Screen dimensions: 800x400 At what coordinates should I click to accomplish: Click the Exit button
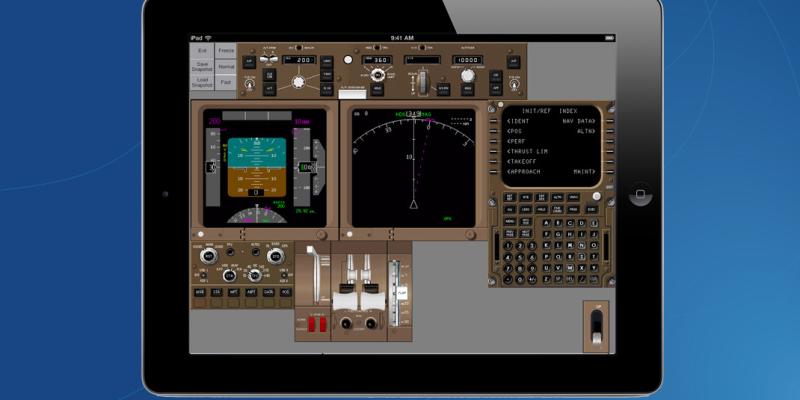202,51
